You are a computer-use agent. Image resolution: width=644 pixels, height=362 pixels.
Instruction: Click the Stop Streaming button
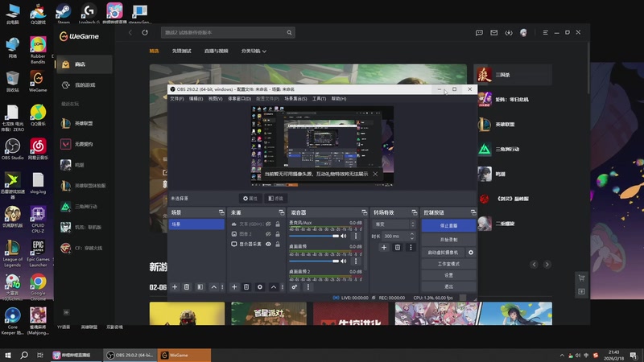tap(448, 225)
